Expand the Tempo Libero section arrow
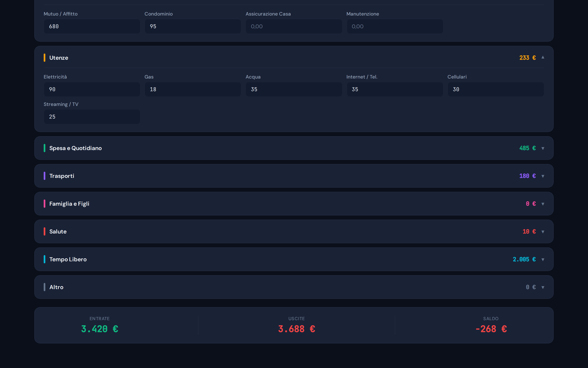The width and height of the screenshot is (588, 368). (542, 259)
